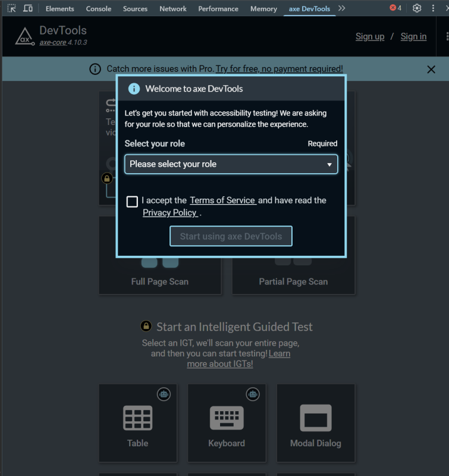
Task: Dismiss the Pro banner with X
Action: (x=431, y=70)
